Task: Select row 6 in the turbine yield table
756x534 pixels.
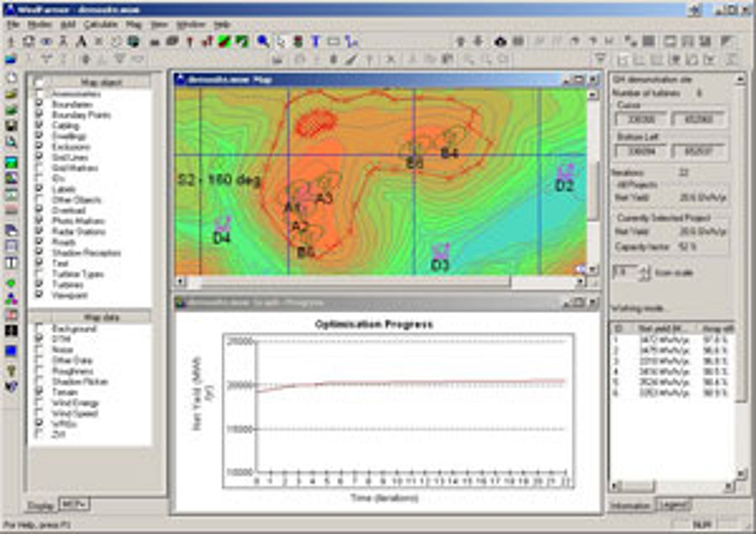Action: tap(671, 392)
